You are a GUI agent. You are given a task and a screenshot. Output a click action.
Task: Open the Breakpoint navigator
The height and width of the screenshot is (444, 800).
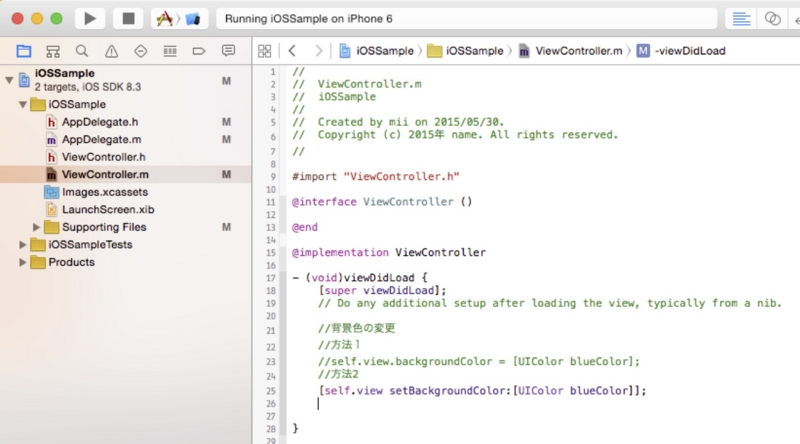pos(198,51)
